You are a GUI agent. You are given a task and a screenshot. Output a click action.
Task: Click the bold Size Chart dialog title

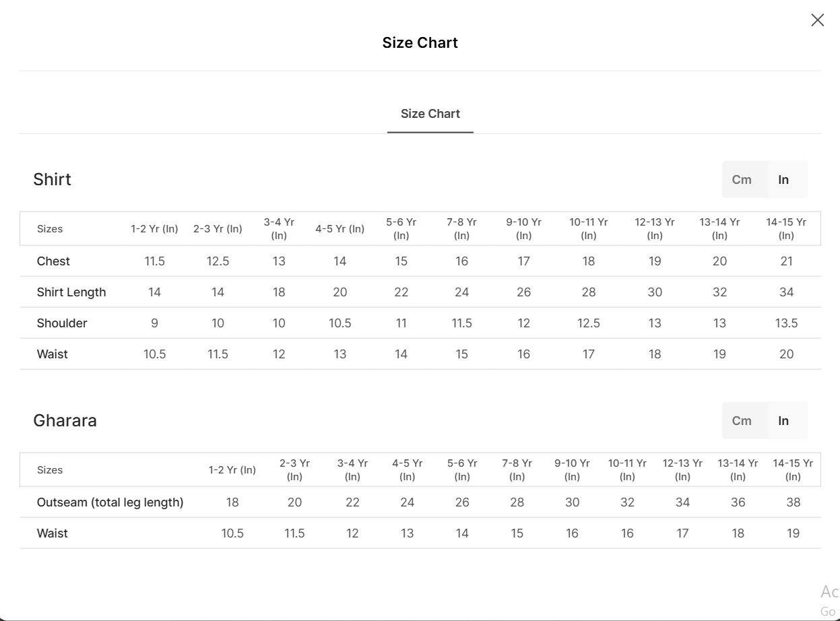(420, 43)
